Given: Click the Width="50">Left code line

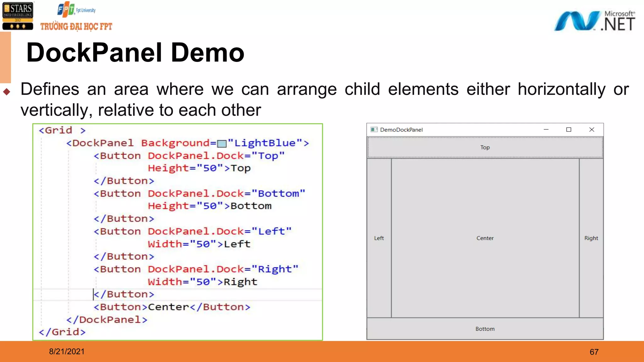Looking at the screenshot, I should tap(199, 244).
